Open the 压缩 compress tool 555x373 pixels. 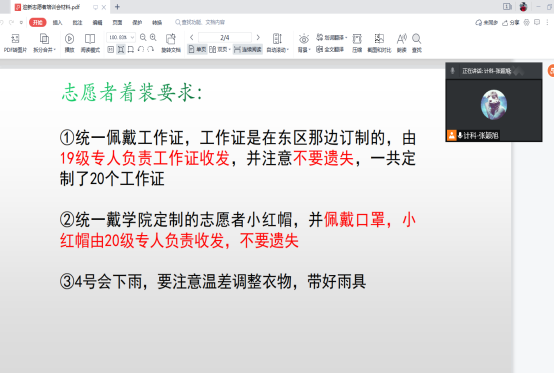[357, 39]
